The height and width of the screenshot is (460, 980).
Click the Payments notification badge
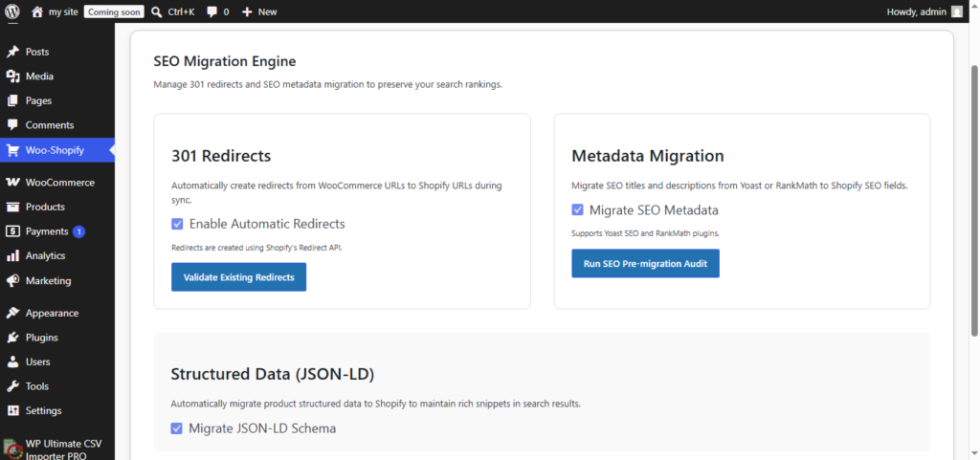(x=78, y=231)
